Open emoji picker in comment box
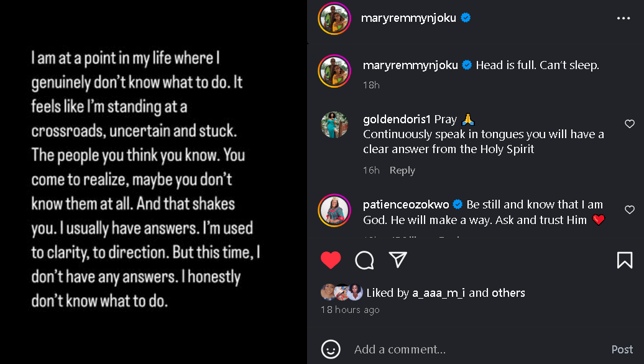Image resolution: width=644 pixels, height=364 pixels. (x=331, y=349)
